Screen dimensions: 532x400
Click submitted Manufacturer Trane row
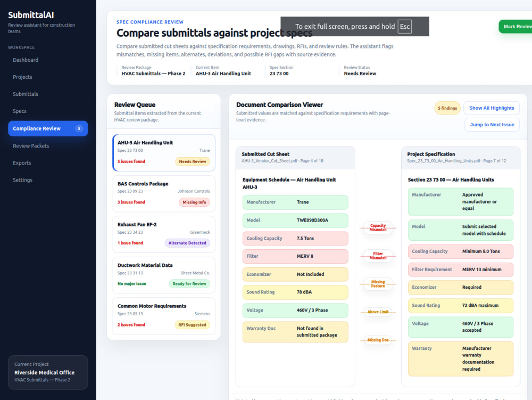[x=295, y=202]
